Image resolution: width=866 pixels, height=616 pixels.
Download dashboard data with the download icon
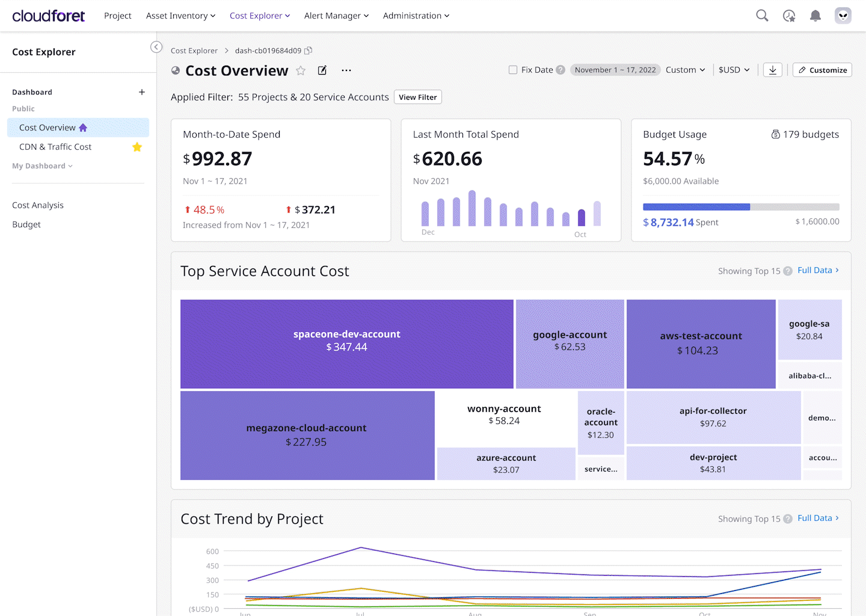pos(773,70)
